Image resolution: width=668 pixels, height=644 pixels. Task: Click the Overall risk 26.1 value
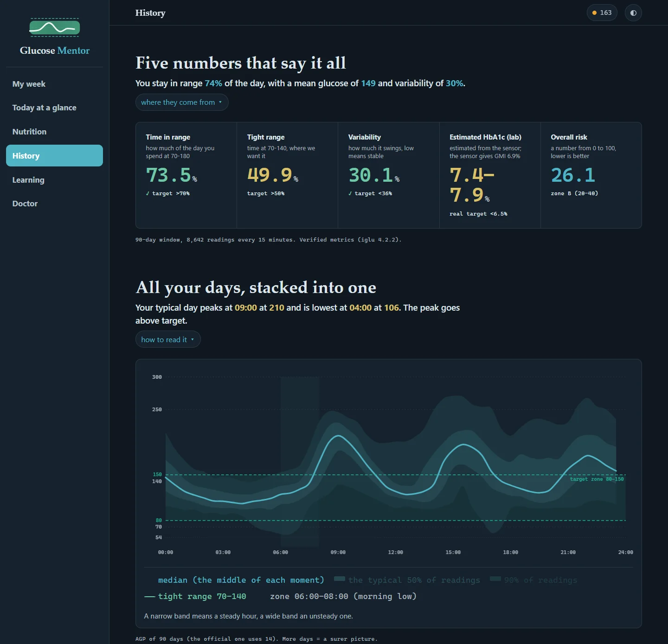pyautogui.click(x=573, y=175)
